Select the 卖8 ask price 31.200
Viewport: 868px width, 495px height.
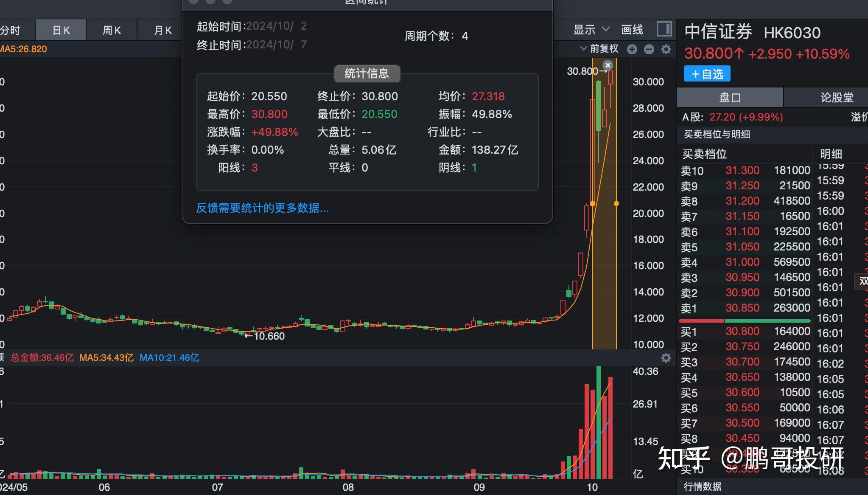pyautogui.click(x=742, y=201)
